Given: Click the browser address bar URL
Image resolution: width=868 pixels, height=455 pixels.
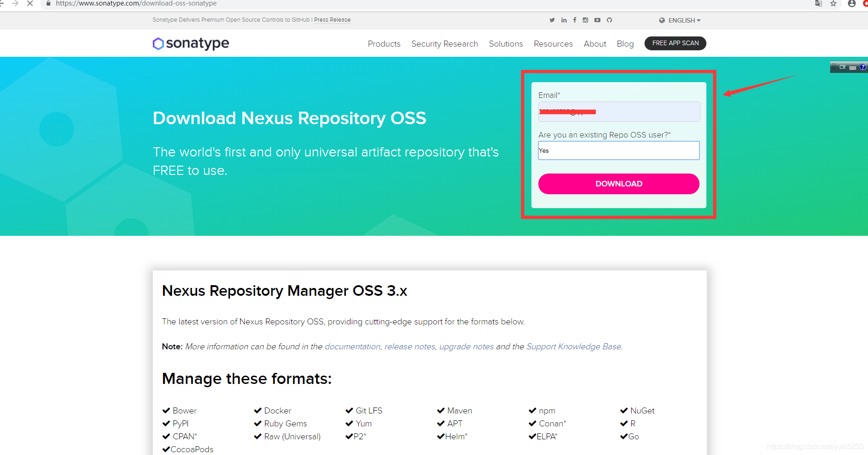Looking at the screenshot, I should [x=136, y=3].
